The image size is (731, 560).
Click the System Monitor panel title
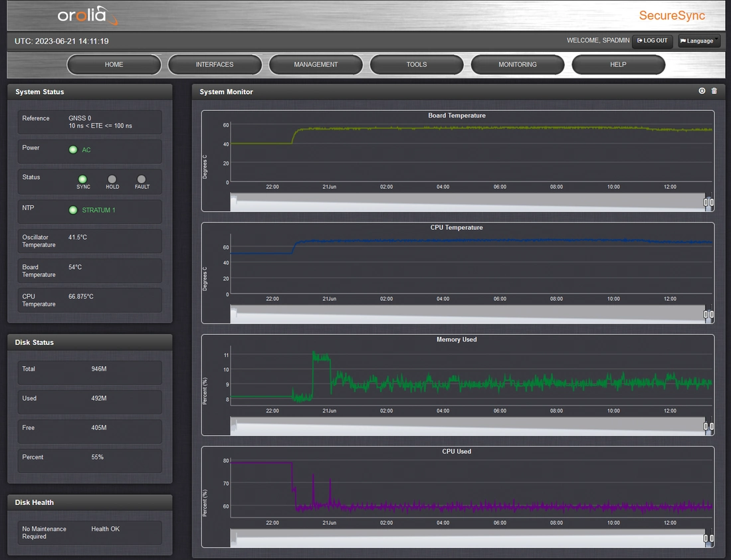[226, 92]
